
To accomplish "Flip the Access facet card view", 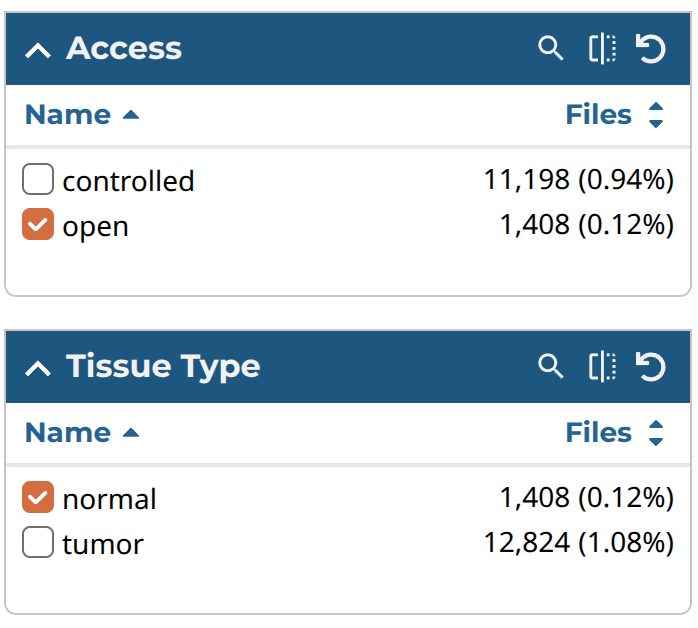I will 602,48.
